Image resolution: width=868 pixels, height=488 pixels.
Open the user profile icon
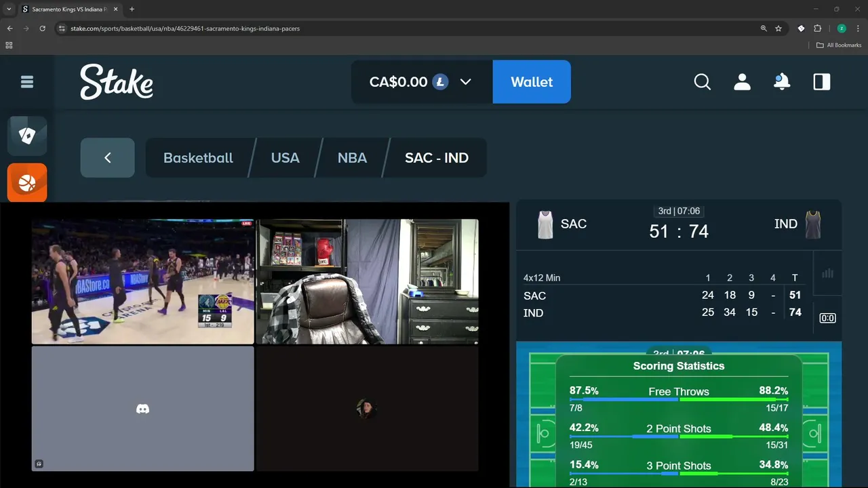pos(743,82)
